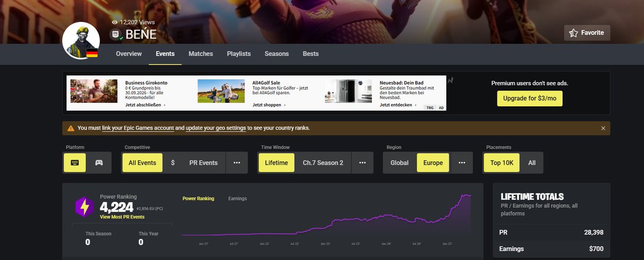Click the AD choices label

pos(441,108)
